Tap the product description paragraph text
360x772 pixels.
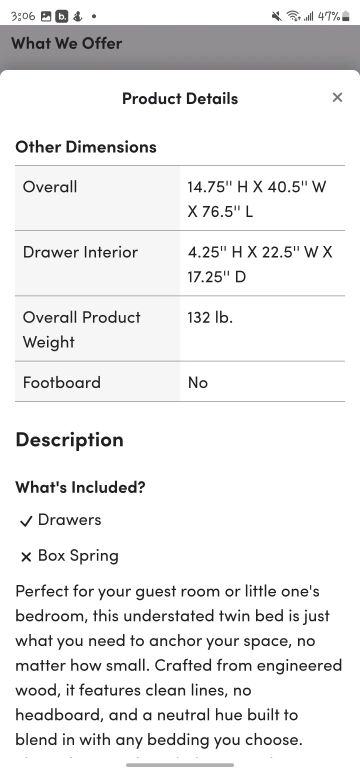tap(178, 665)
